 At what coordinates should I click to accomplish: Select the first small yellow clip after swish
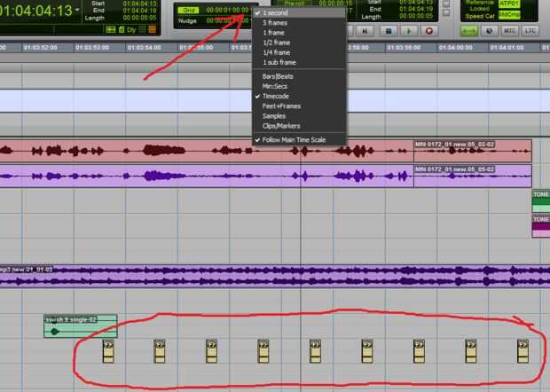click(108, 351)
